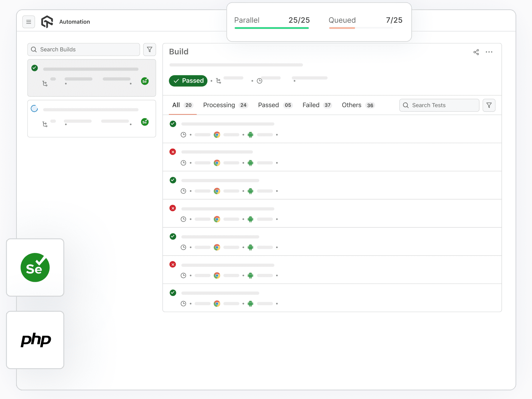532x399 pixels.
Task: Click the red cross icon on a failed test
Action: pyautogui.click(x=173, y=152)
